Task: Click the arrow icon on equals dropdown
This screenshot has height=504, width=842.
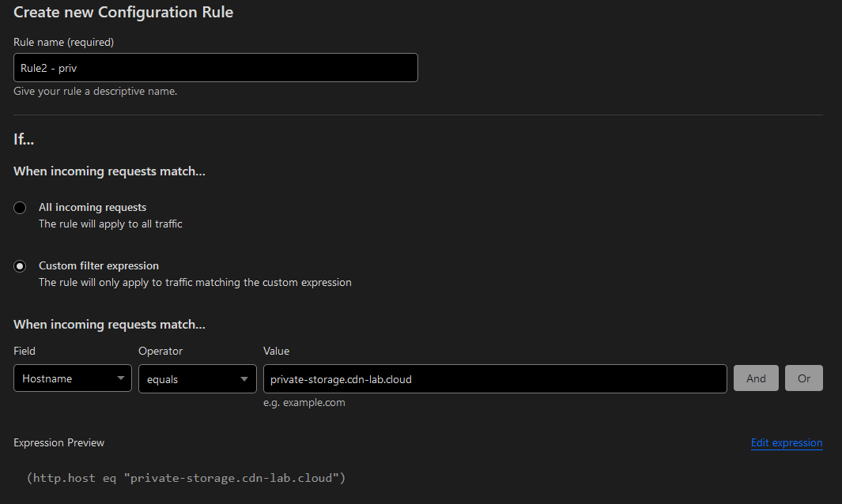Action: 244,378
